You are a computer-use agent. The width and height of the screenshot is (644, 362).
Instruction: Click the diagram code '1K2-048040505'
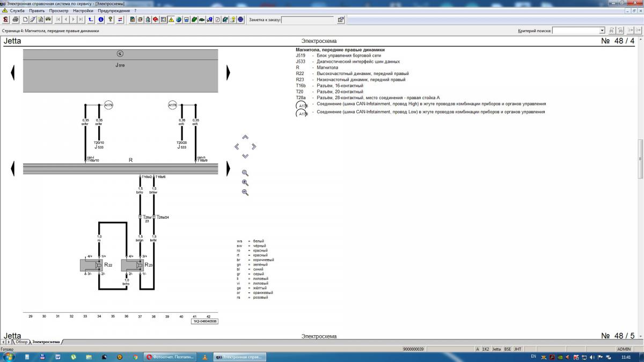tap(204, 321)
